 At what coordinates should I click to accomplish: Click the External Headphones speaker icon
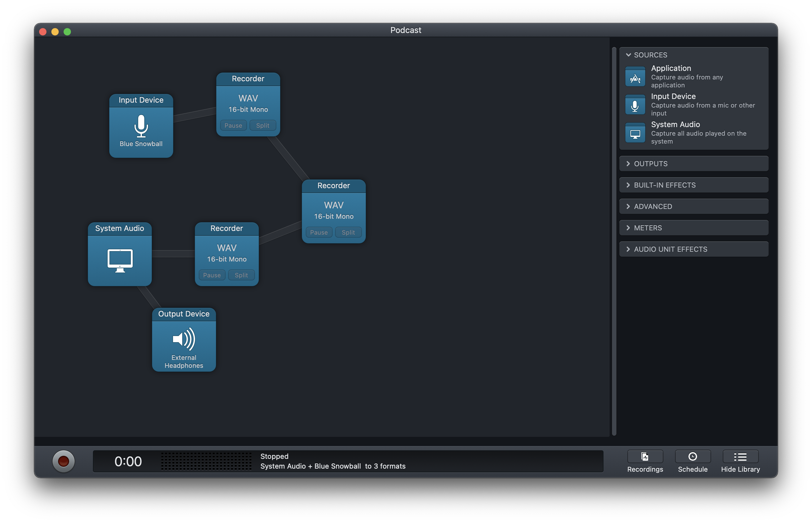(184, 339)
